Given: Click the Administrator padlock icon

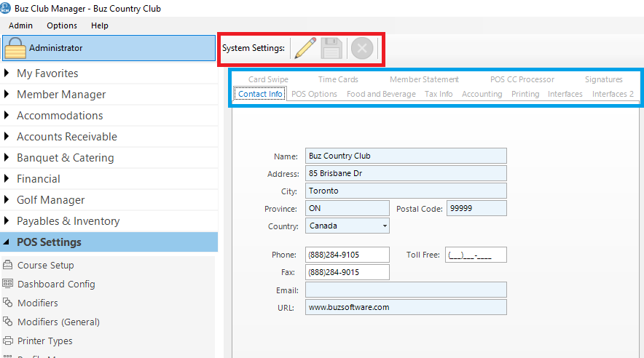Looking at the screenshot, I should 16,48.
